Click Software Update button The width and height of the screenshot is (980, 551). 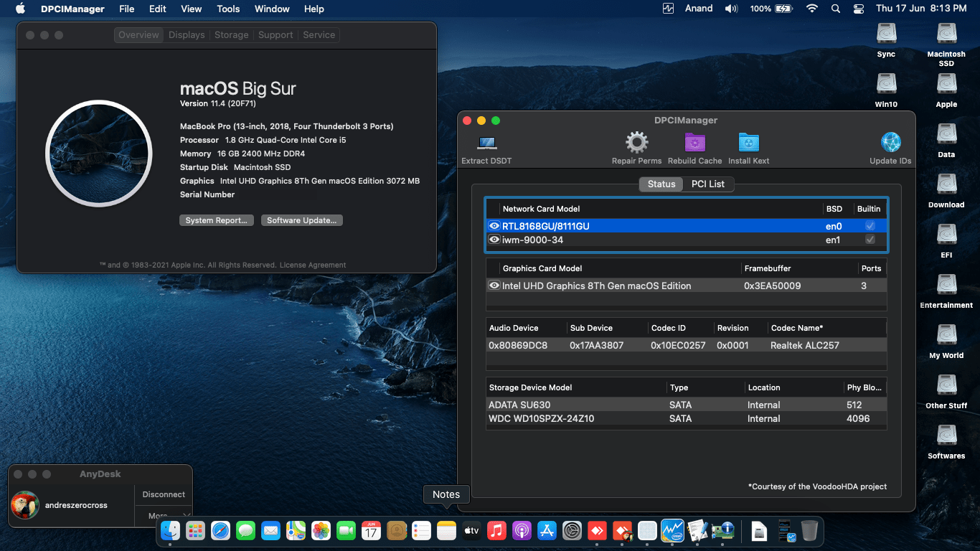pyautogui.click(x=301, y=220)
